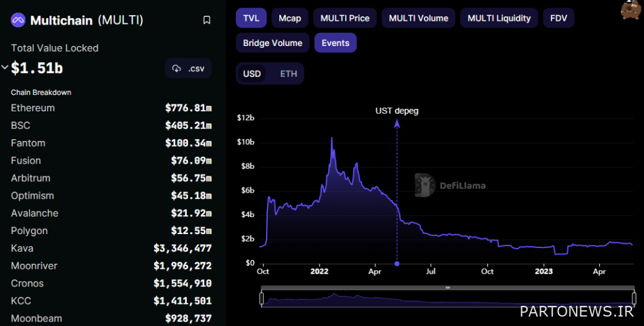The image size is (644, 326).
Task: Select the Fusion chain row
Action: [111, 160]
